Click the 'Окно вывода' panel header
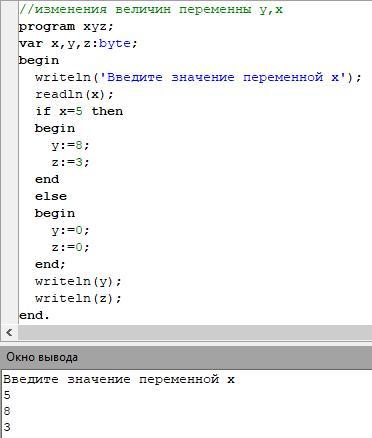This screenshot has width=372, height=438. click(186, 357)
